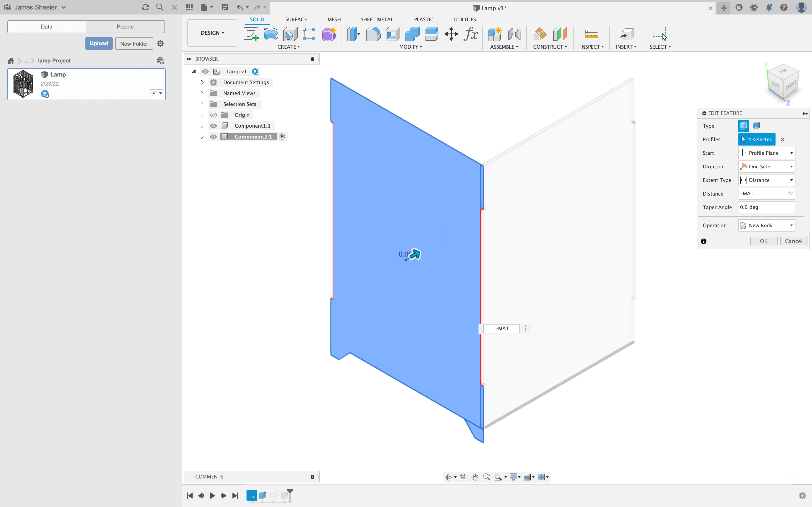Select the Measure tool in Inspect
This screenshot has width=812, height=507.
click(x=592, y=34)
